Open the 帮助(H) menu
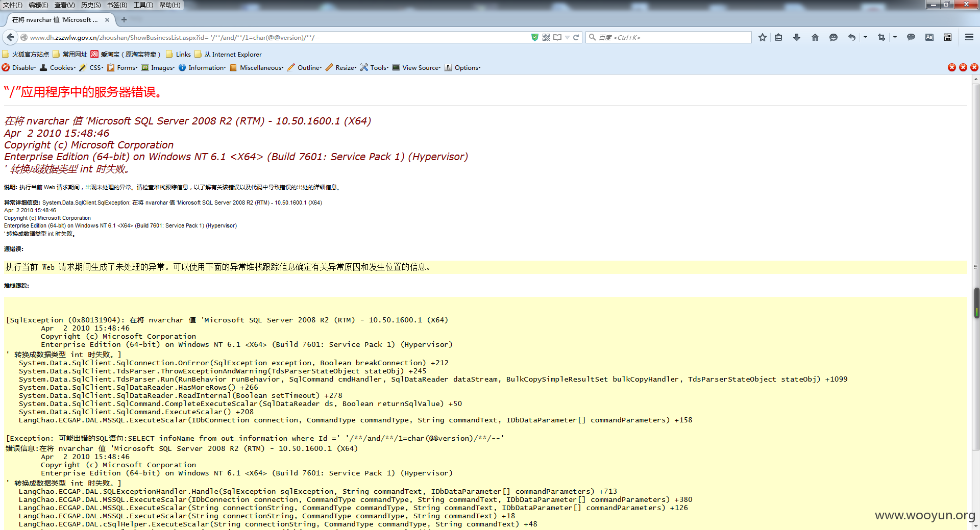 (170, 5)
